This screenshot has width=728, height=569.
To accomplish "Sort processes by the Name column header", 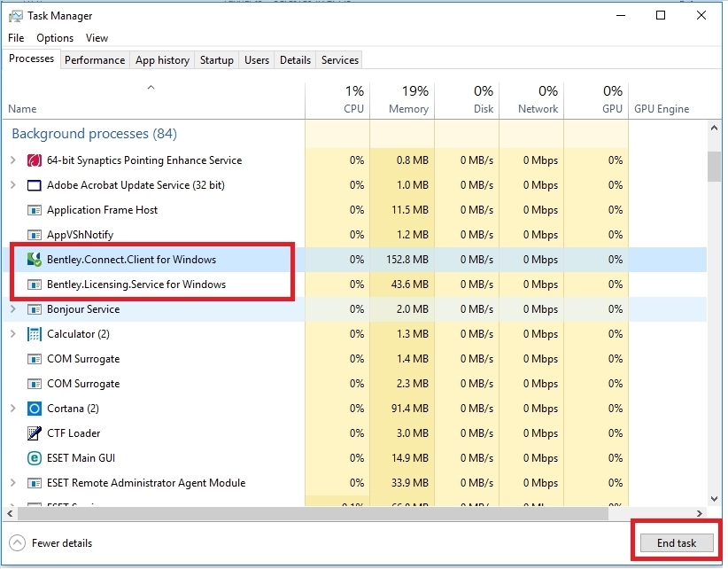I will coord(154,100).
